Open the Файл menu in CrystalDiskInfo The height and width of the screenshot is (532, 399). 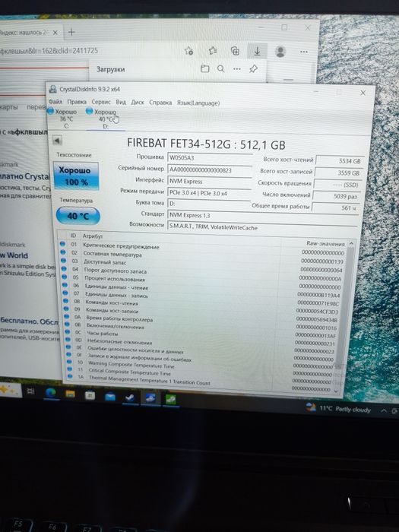pos(55,101)
